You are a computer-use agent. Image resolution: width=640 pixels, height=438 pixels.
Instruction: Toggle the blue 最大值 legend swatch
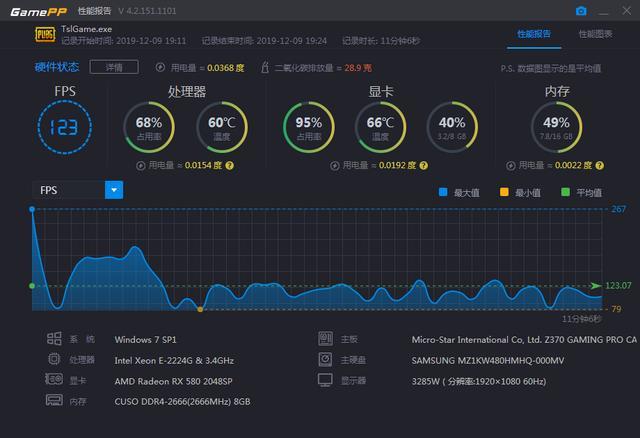[x=443, y=192]
